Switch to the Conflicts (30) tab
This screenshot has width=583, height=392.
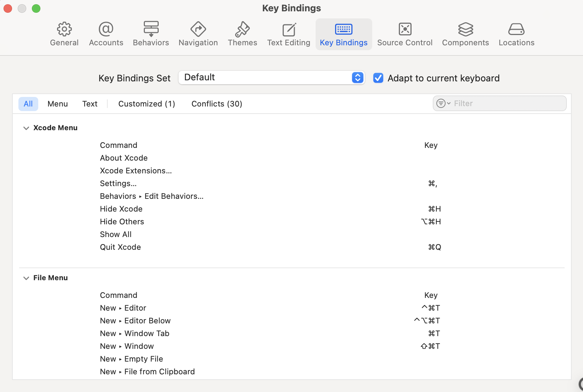tap(217, 104)
